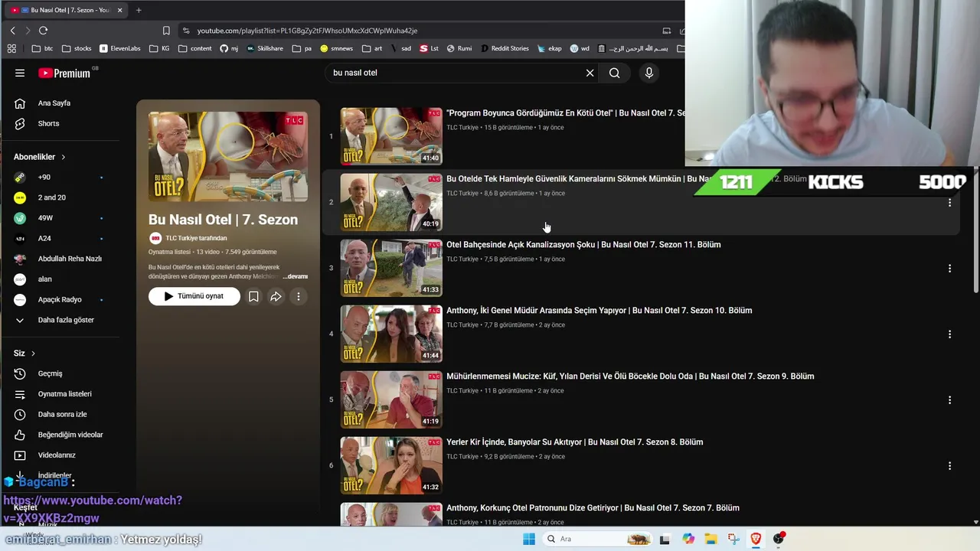
Task: Open the Otel Bahçesinde Açık Kanalizasyon Şoku video title
Action: pos(583,245)
